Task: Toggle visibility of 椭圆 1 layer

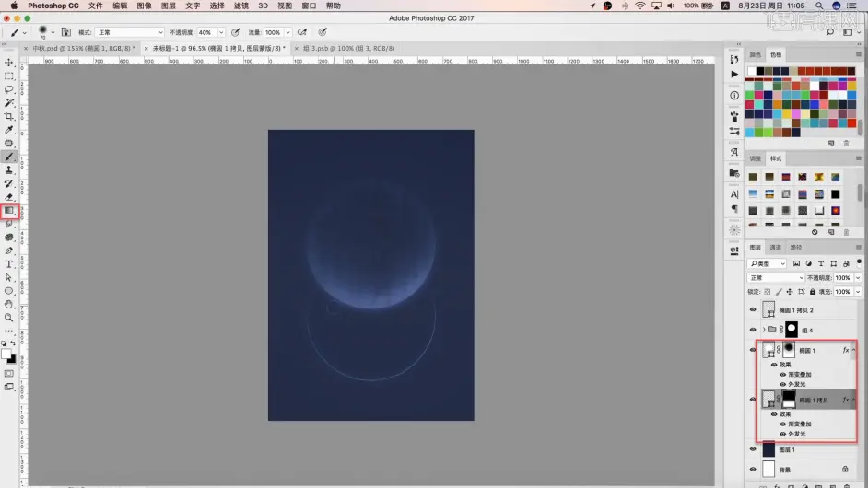Action: pos(752,350)
